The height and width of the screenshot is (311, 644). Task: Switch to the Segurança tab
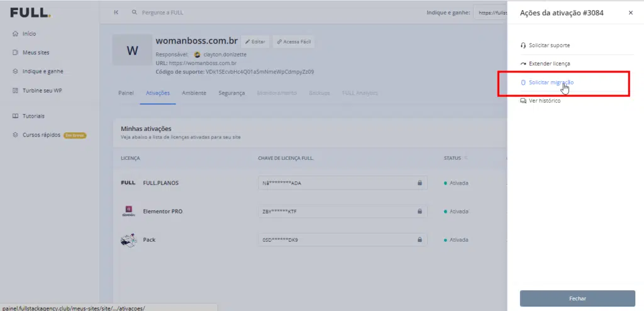coord(231,93)
